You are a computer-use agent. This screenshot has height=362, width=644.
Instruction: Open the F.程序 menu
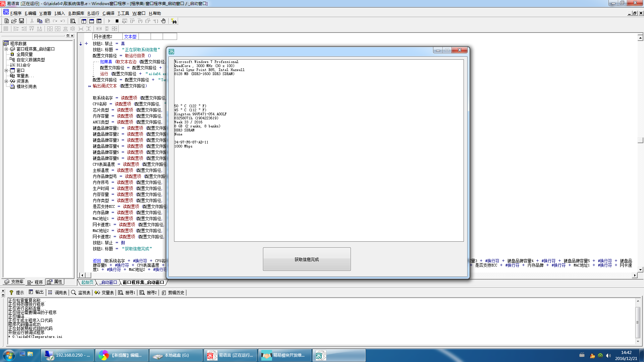16,13
